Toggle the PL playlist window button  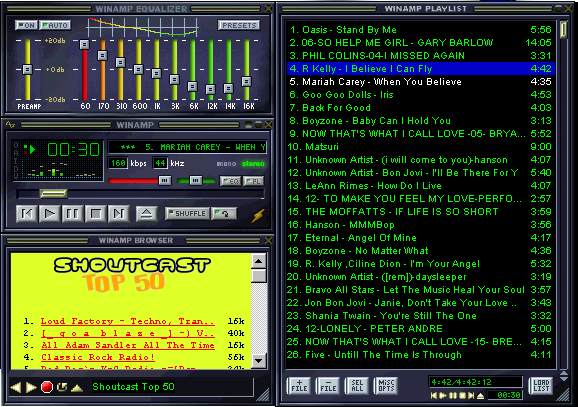pos(254,181)
